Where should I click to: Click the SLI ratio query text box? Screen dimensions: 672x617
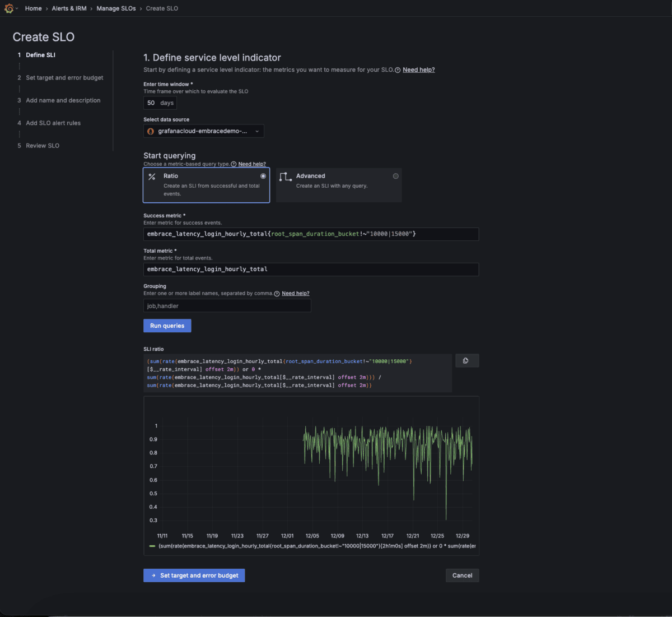pyautogui.click(x=297, y=373)
